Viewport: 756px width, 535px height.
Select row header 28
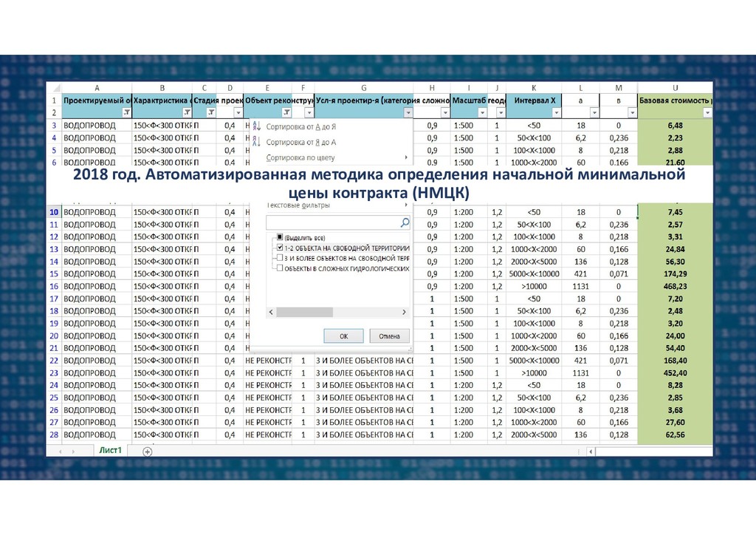pos(54,435)
